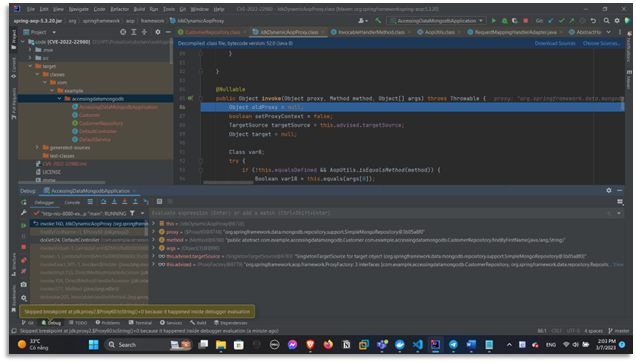This screenshot has width=636, height=363.
Task: Push commits with Git green arrow icon
Action: click(x=572, y=21)
